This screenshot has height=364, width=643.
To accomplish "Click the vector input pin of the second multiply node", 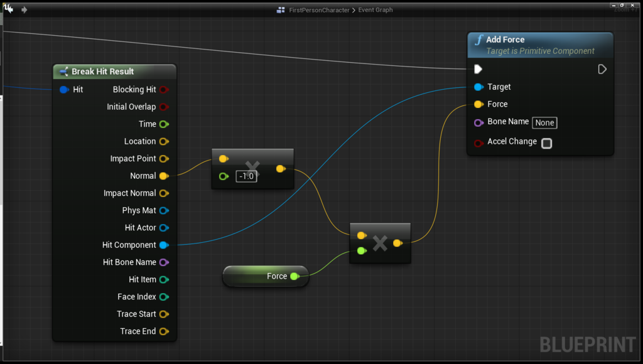I will pos(361,235).
